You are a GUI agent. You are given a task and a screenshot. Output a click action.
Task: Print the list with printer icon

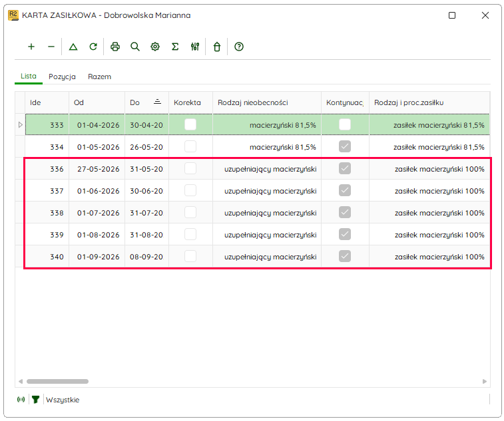[115, 47]
